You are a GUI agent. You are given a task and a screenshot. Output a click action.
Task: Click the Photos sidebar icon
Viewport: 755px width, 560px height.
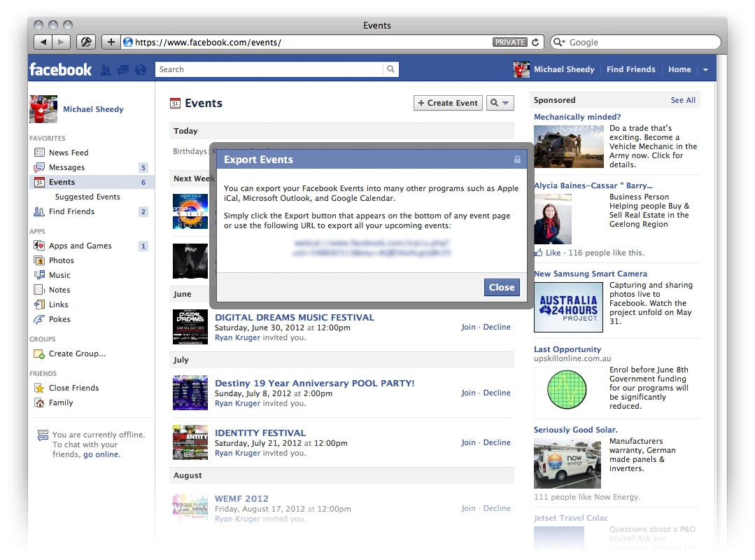[39, 260]
